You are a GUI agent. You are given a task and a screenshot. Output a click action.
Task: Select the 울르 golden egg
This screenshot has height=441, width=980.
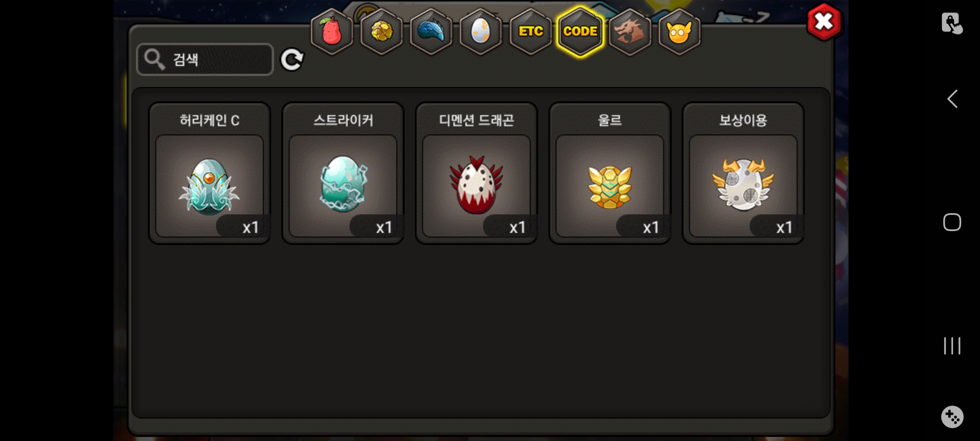(x=610, y=173)
